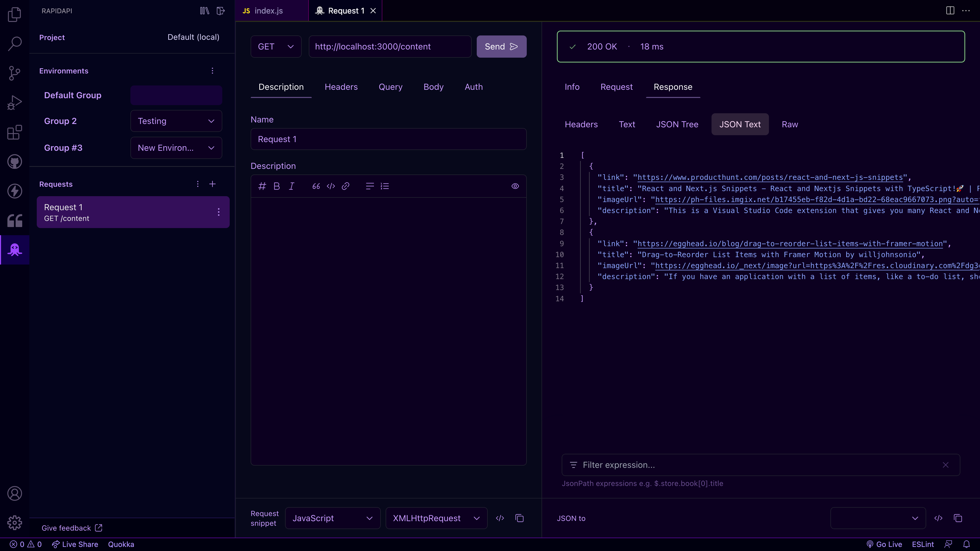Click the sign-out icon in RapidAPI header
Image resolution: width=980 pixels, height=551 pixels.
pyautogui.click(x=221, y=11)
